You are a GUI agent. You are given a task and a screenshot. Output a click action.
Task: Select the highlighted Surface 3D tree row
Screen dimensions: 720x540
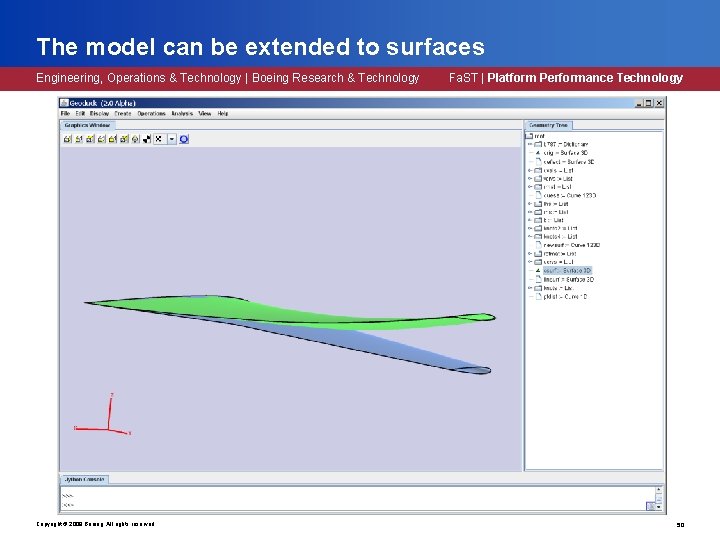tap(567, 270)
